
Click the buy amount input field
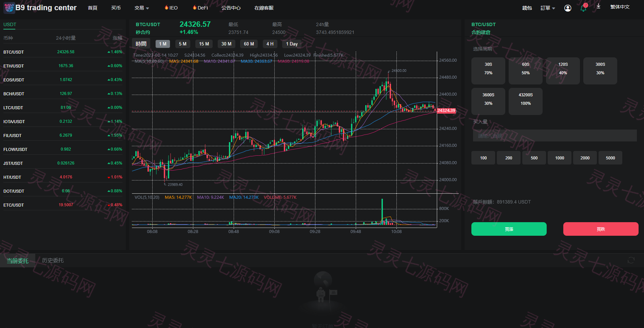pos(555,136)
